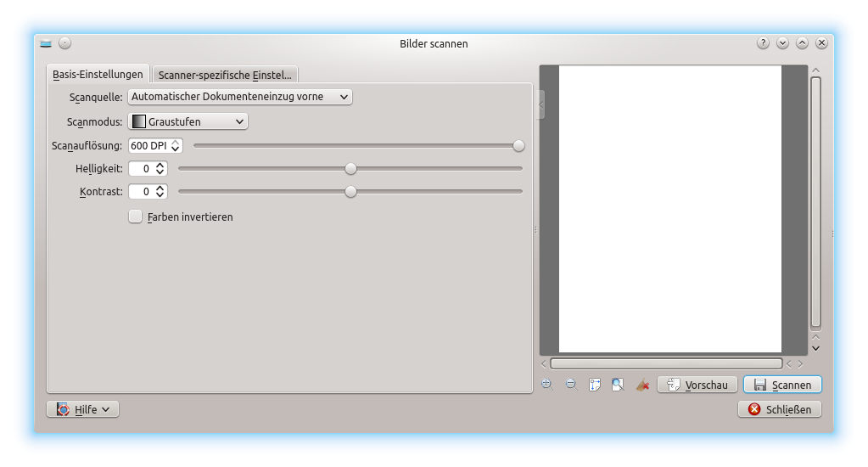Viewport: 868px width, 467px height.
Task: Click the scanner app icon in title bar
Action: pyautogui.click(x=46, y=43)
